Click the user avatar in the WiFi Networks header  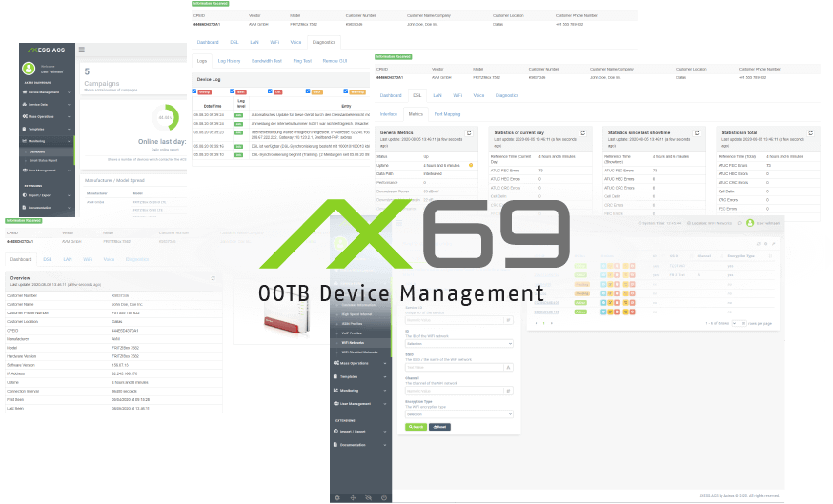click(750, 223)
